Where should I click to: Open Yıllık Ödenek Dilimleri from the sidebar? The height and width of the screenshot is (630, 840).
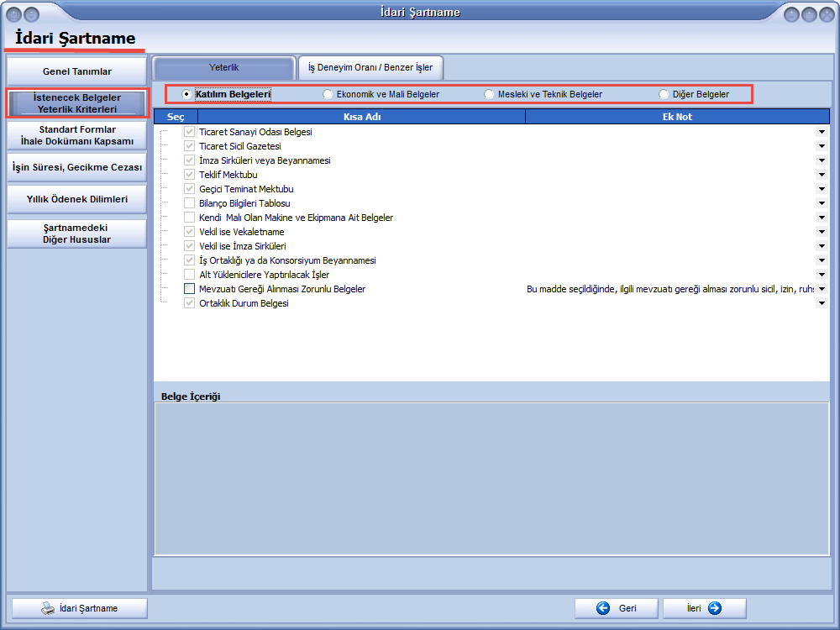[76, 199]
